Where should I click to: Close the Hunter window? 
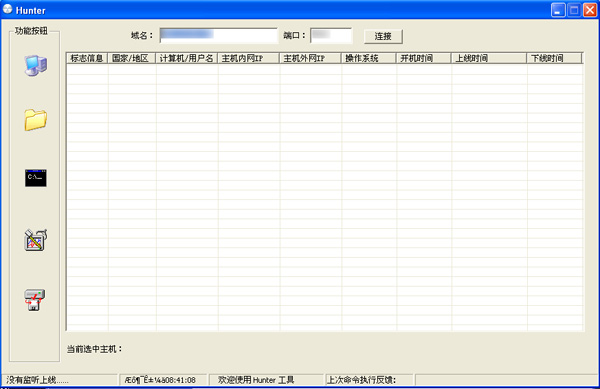coord(590,10)
